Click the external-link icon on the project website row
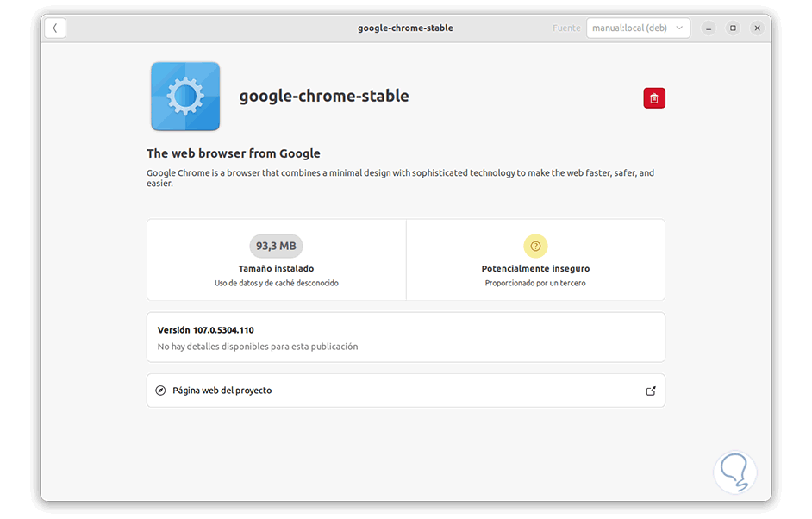The width and height of the screenshot is (812, 519). point(651,390)
